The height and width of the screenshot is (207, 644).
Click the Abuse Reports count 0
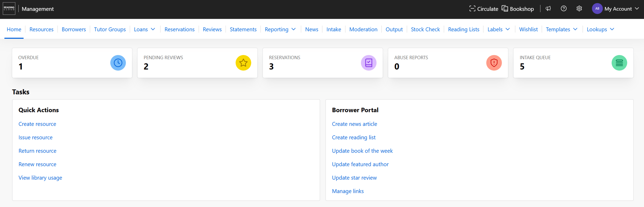[397, 67]
